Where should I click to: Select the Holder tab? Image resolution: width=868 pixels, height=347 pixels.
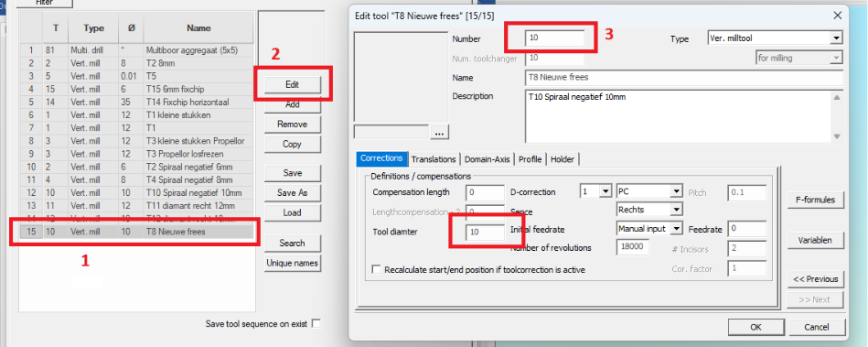[x=563, y=159]
